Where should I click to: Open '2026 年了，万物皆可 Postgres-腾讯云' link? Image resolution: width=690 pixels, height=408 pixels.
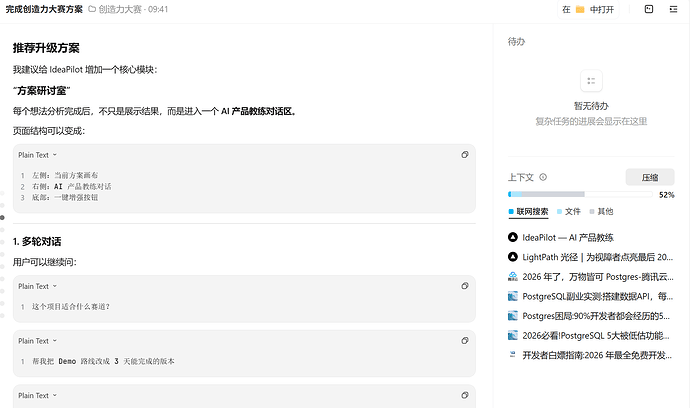point(598,277)
